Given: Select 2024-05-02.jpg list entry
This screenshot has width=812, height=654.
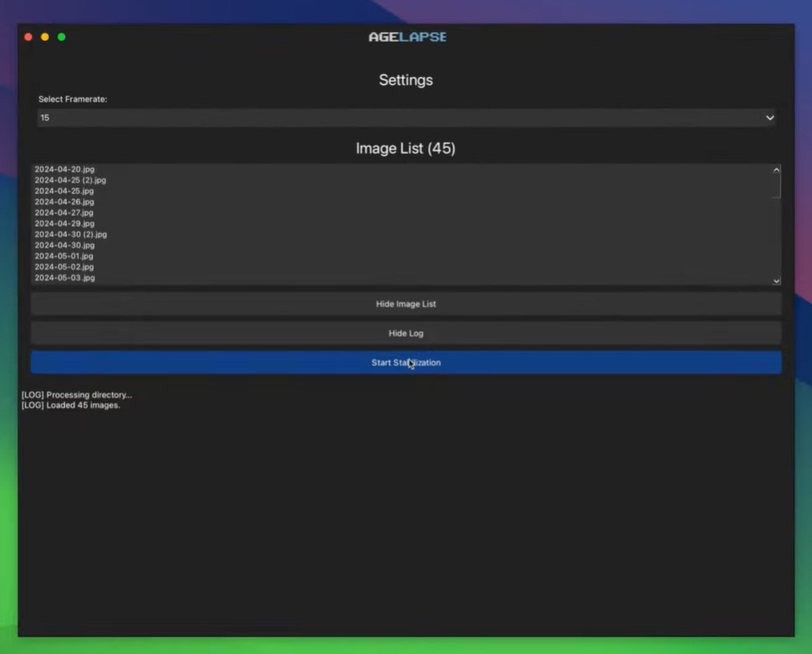Looking at the screenshot, I should (x=64, y=267).
